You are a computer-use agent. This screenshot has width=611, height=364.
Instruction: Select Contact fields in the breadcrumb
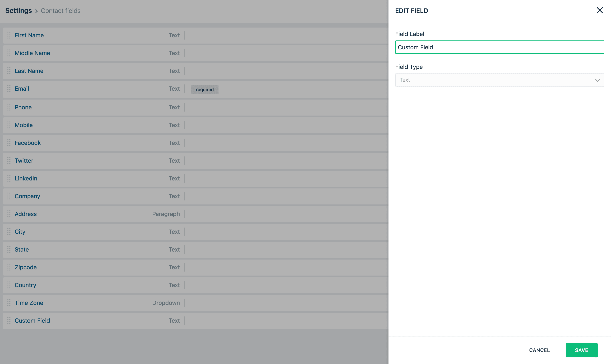61,10
